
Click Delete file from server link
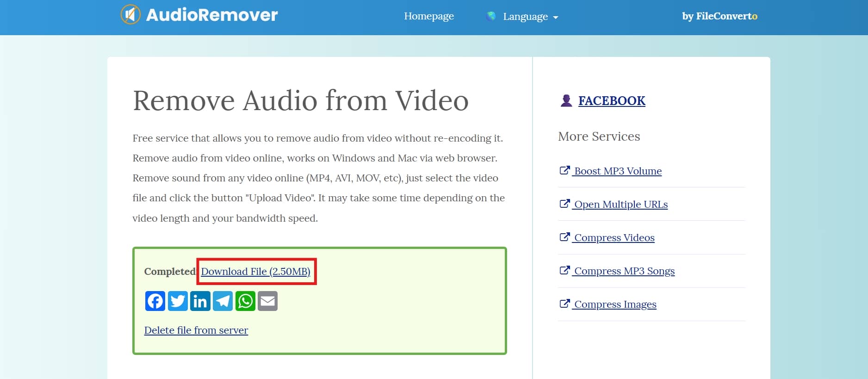coord(196,330)
